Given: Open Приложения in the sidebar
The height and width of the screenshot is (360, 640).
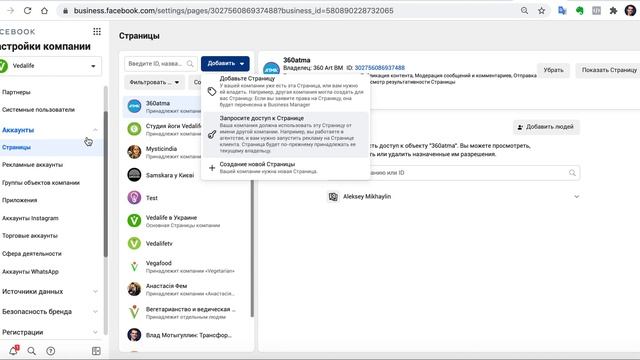Looking at the screenshot, I should click(x=20, y=200).
